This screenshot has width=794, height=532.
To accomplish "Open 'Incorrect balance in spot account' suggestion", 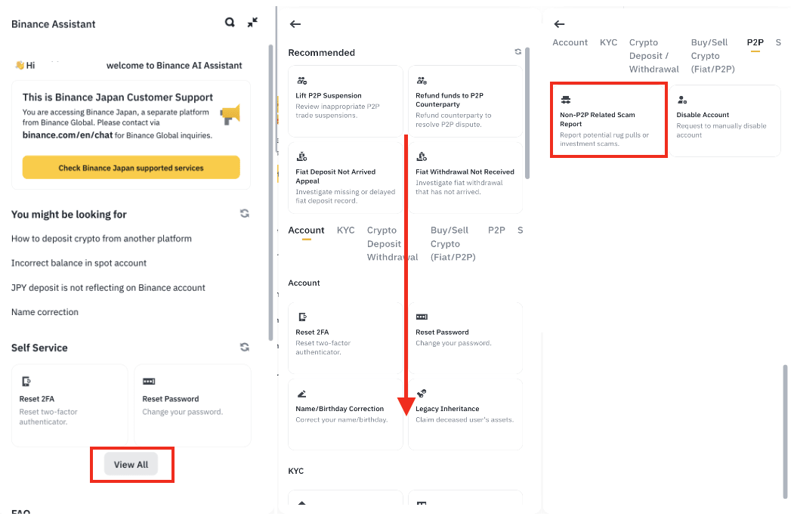I will 79,263.
